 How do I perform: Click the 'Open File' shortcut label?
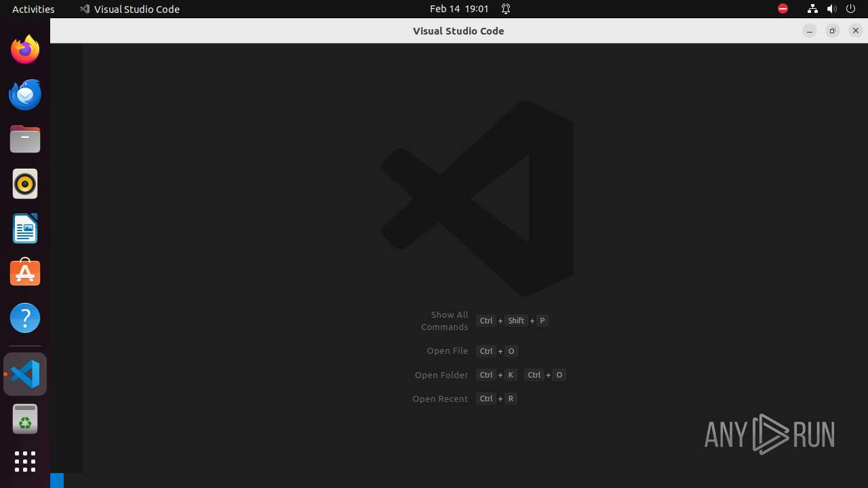448,351
